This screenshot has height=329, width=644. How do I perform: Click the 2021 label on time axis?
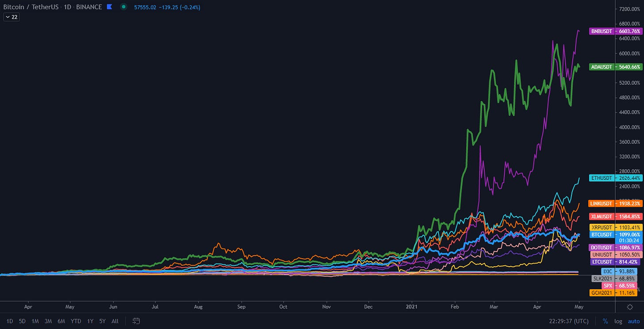412,306
